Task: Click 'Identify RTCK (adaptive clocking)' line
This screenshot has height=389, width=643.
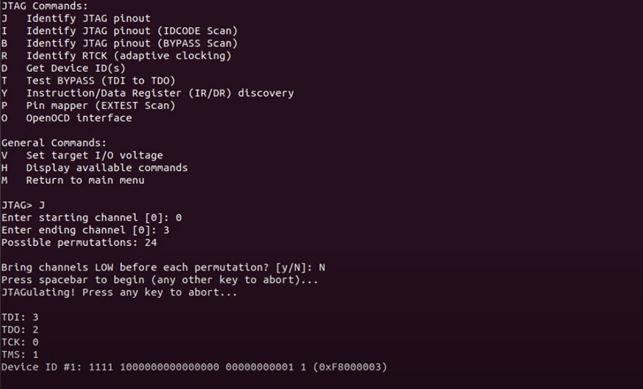Action: [x=116, y=56]
